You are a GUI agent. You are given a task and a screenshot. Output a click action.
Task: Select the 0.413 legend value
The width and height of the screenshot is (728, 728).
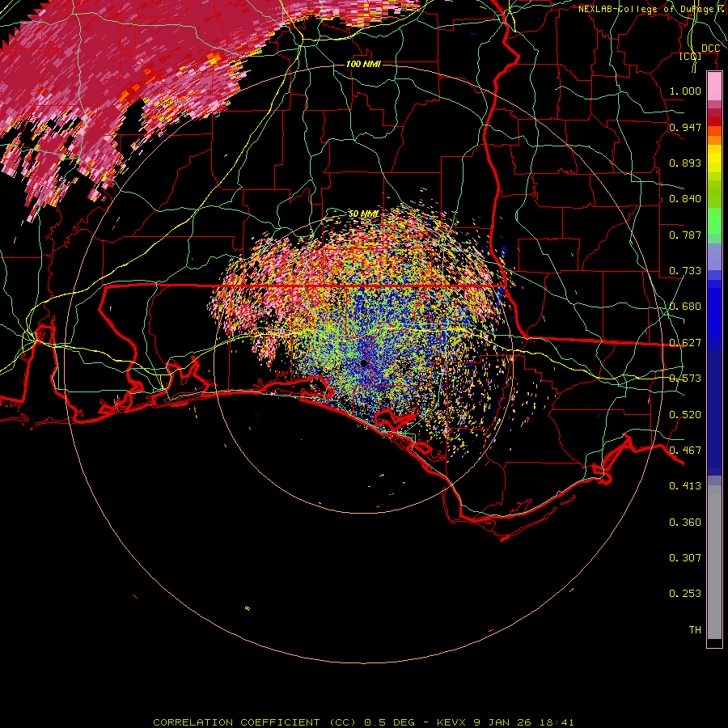click(x=685, y=486)
